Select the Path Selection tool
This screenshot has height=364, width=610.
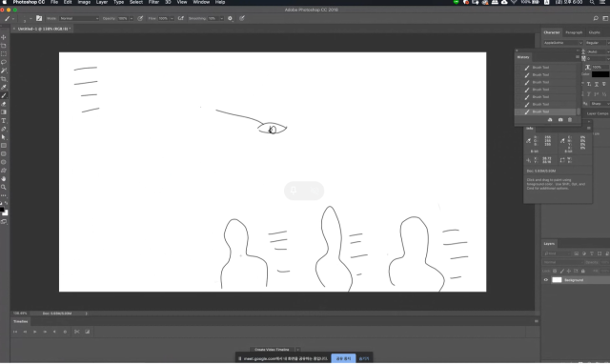4,137
